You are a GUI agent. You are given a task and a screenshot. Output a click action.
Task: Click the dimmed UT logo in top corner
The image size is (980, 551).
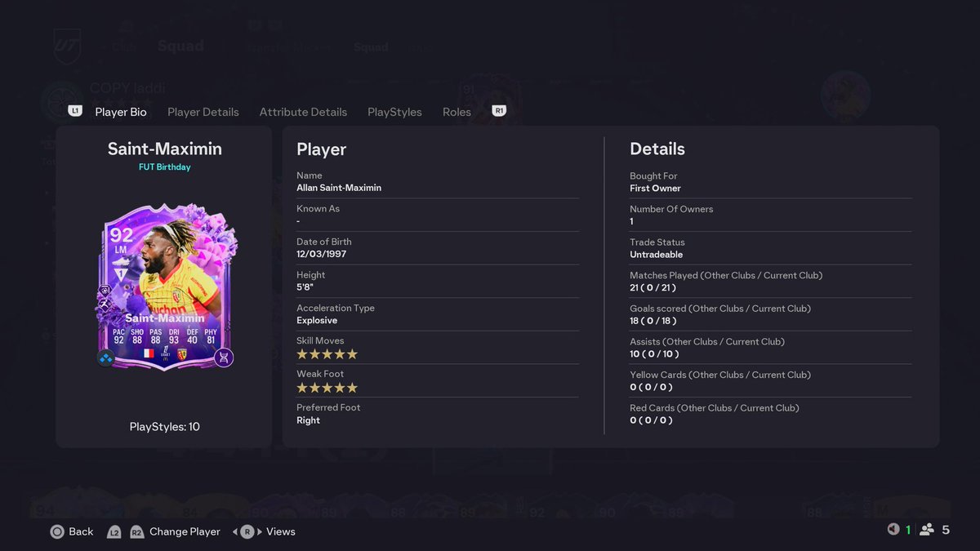[x=67, y=46]
